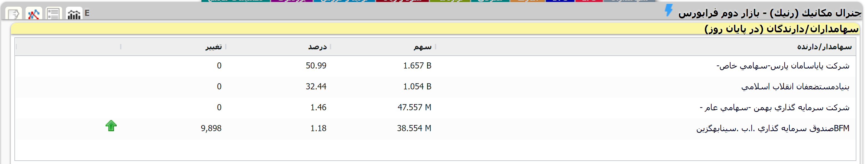Sort by the درصد column header
This screenshot has width=868, height=164.
[x=317, y=47]
